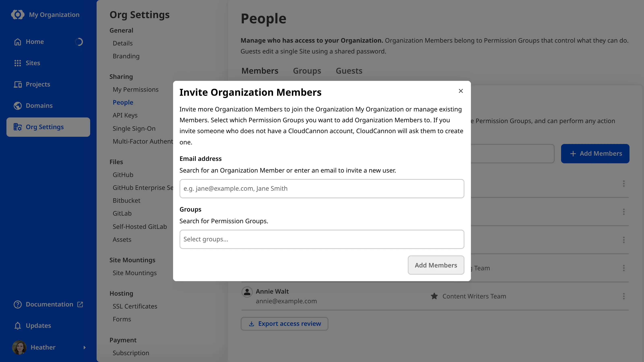Screen dimensions: 644x362
Task: Open Forms under Hosting
Action: click(x=122, y=319)
